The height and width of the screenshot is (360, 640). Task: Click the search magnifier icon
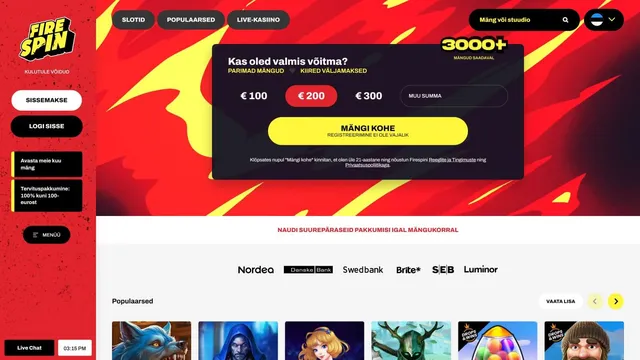pos(565,20)
